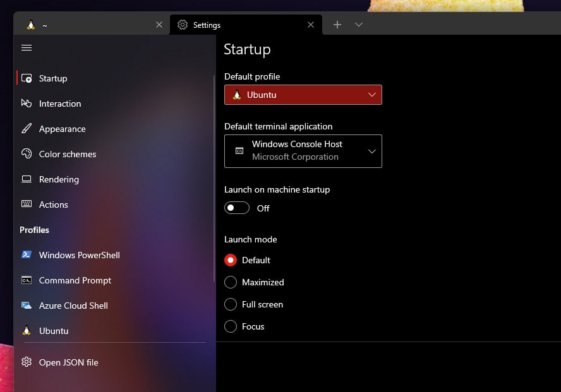Expand the new tab profile chevron menu
This screenshot has height=392, width=561.
click(x=358, y=25)
